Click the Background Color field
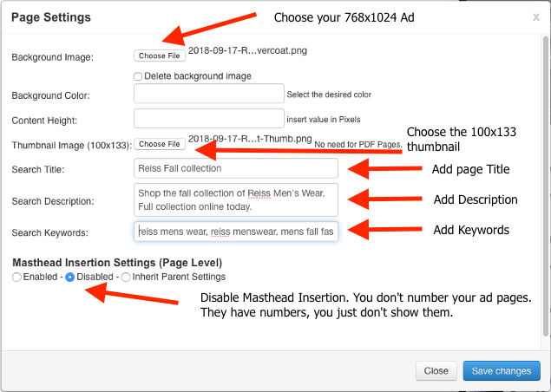The height and width of the screenshot is (392, 551). [209, 95]
